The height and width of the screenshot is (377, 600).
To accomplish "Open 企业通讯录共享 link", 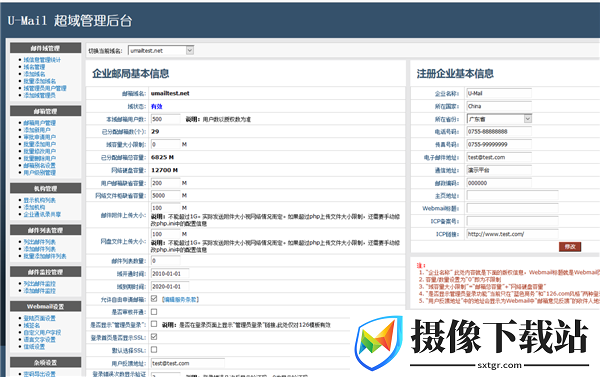I will [42, 214].
